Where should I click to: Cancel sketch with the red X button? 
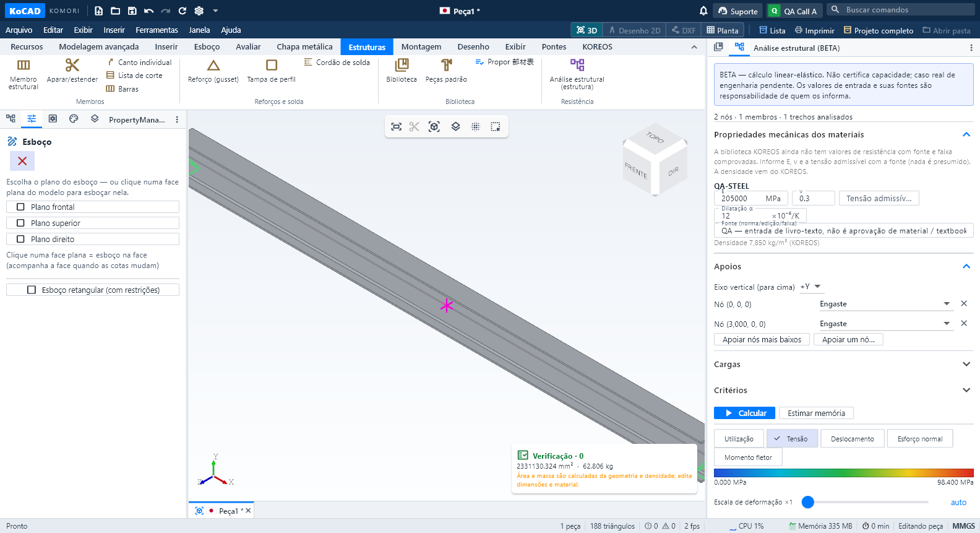tap(22, 161)
